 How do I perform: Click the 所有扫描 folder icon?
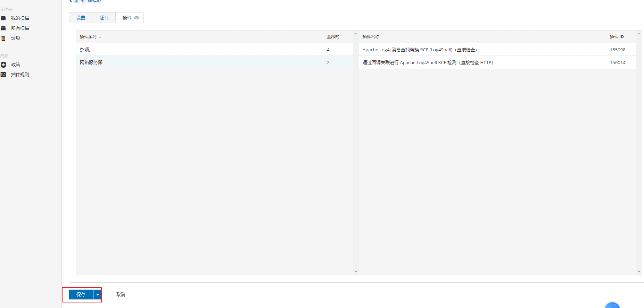(3, 28)
